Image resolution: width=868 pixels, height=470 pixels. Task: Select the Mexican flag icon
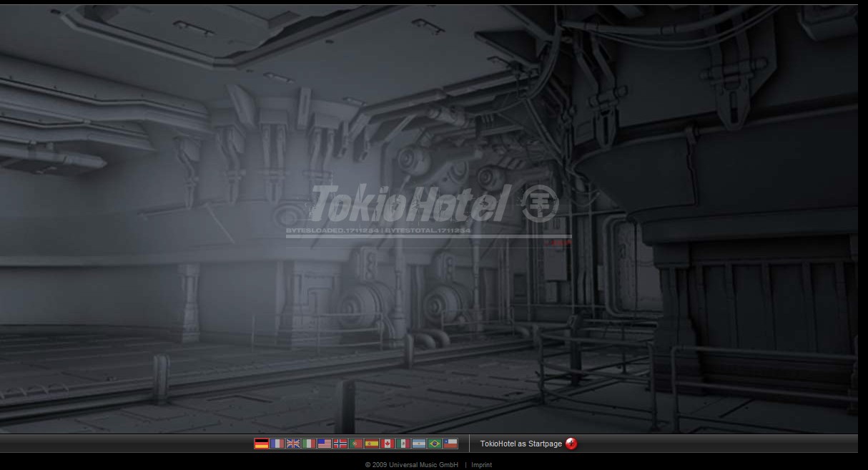403,444
